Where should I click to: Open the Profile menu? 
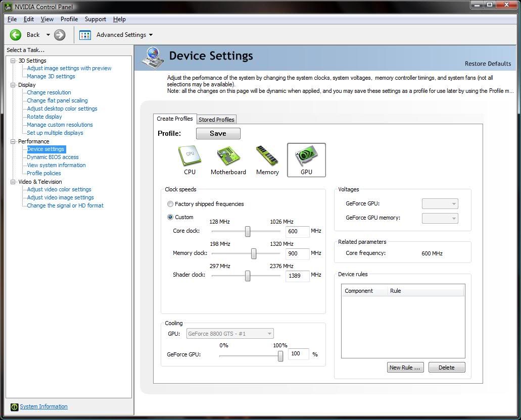[69, 19]
